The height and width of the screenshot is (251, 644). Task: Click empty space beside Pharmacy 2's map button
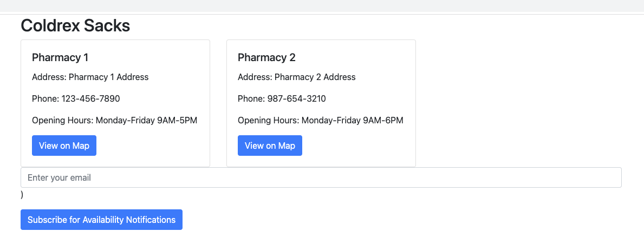click(x=357, y=146)
